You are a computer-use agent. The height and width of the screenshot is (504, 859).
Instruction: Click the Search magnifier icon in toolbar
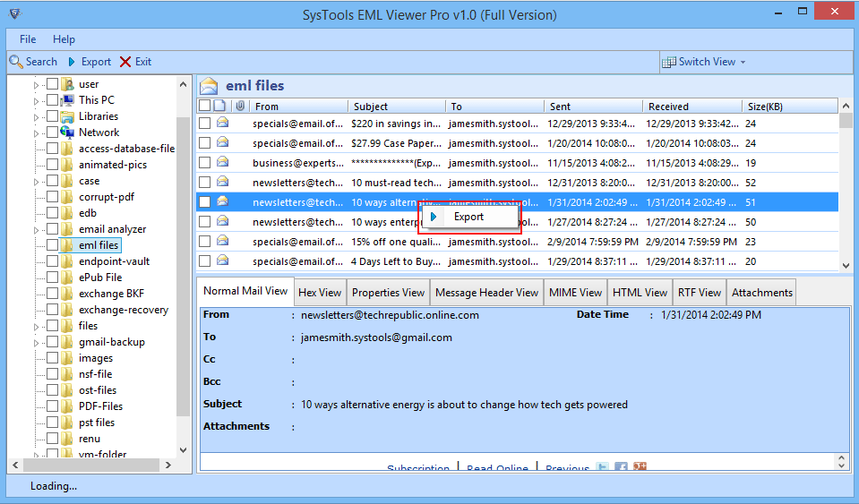(x=16, y=62)
